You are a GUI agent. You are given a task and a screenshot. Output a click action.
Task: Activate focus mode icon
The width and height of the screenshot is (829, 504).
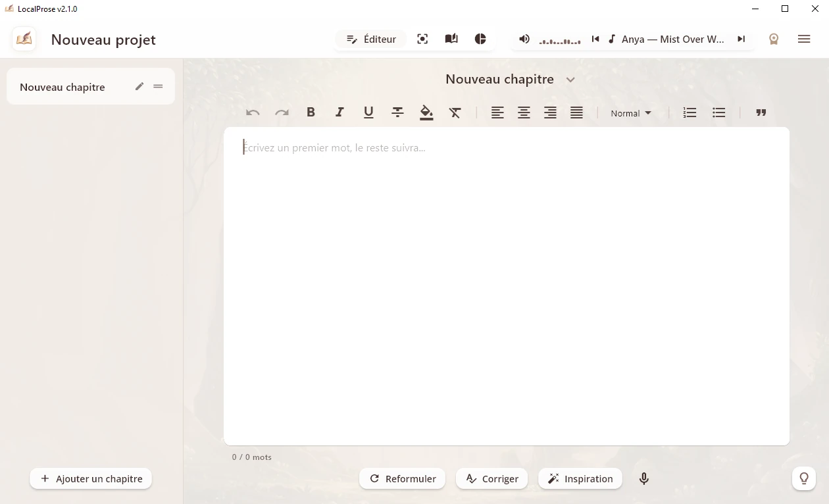click(422, 39)
